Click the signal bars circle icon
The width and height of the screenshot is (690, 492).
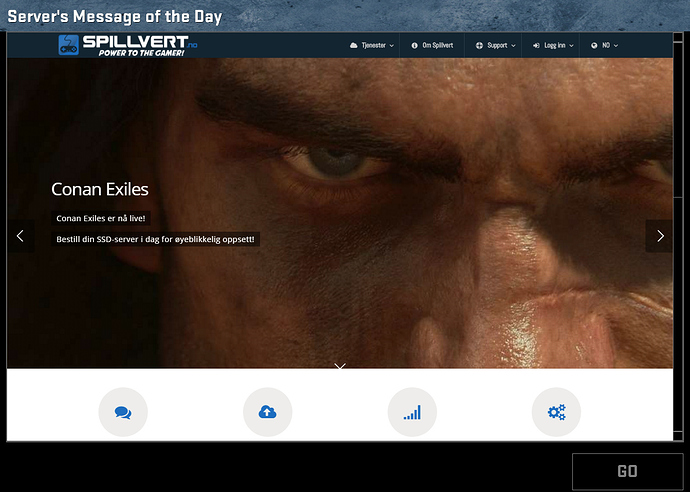coord(412,412)
